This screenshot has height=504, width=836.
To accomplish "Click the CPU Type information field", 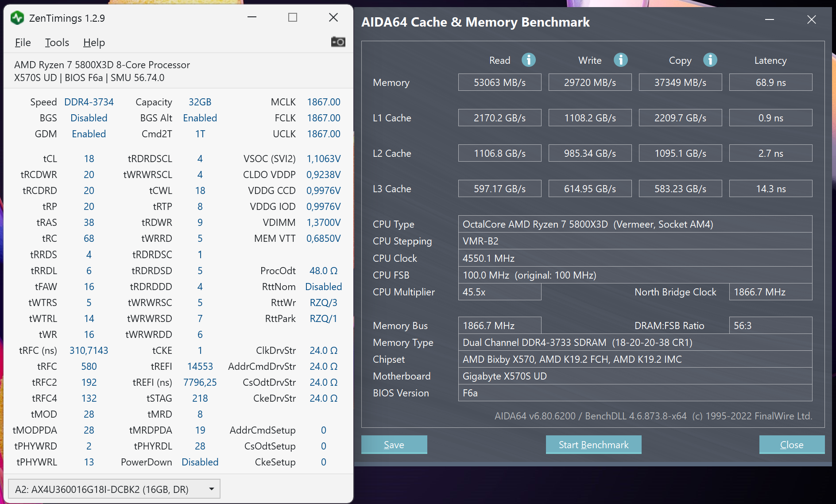I will coord(635,224).
